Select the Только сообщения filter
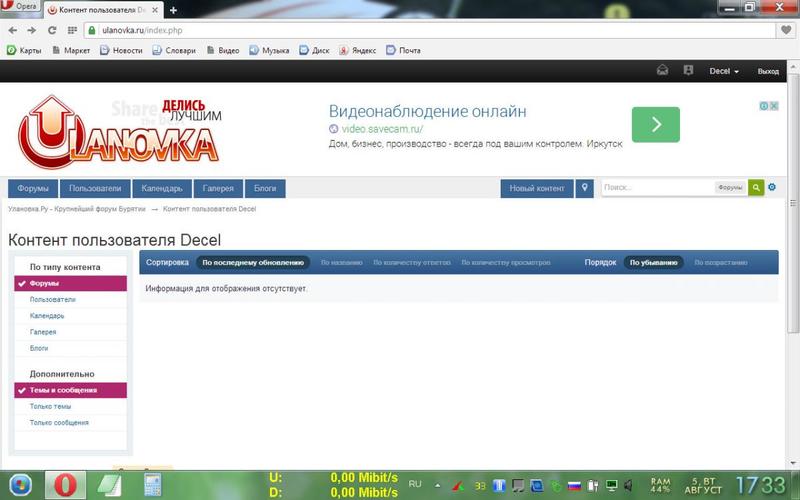 tap(70, 423)
